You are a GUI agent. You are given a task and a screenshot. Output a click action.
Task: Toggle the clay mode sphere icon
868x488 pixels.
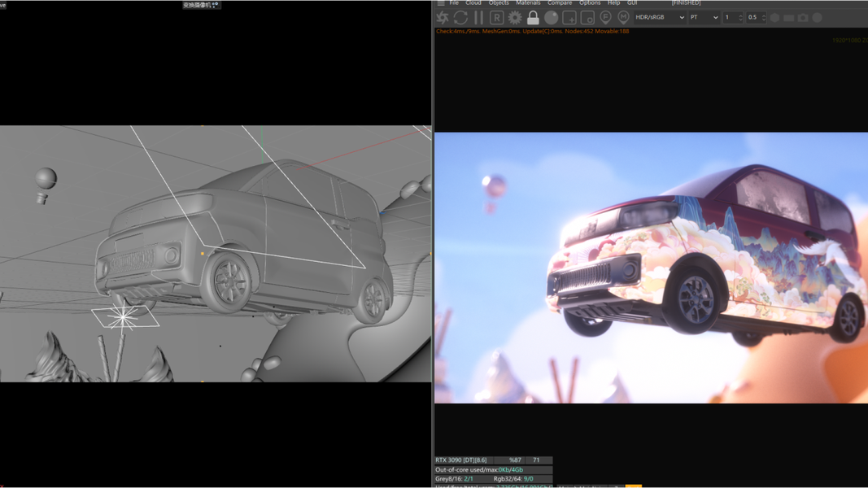pyautogui.click(x=551, y=18)
